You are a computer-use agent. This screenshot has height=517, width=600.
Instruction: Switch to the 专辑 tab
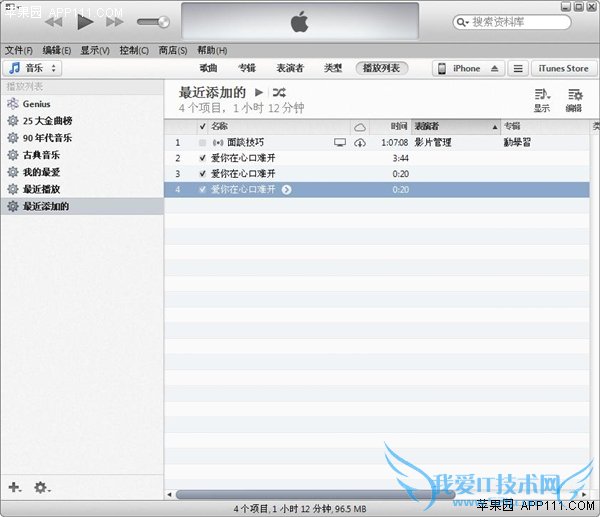click(x=247, y=68)
